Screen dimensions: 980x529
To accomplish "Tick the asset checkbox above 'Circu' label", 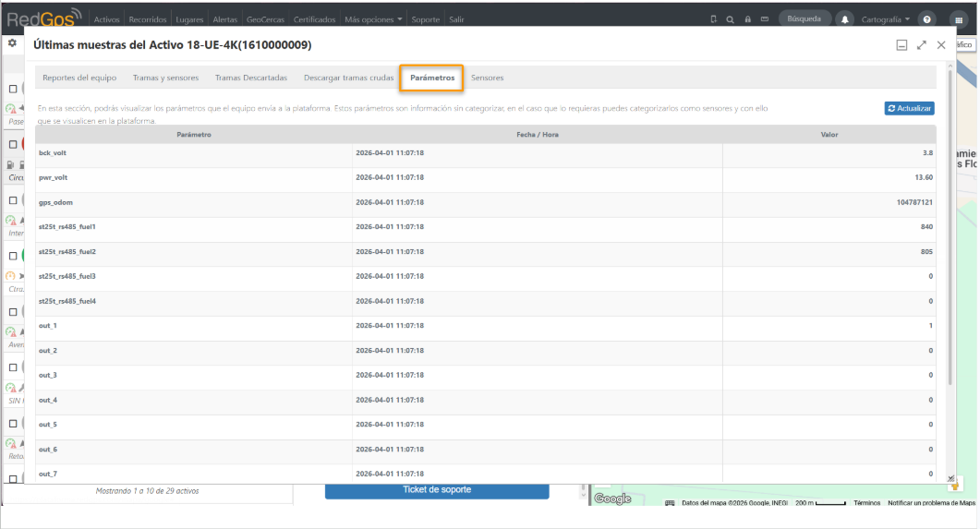I will tap(13, 144).
